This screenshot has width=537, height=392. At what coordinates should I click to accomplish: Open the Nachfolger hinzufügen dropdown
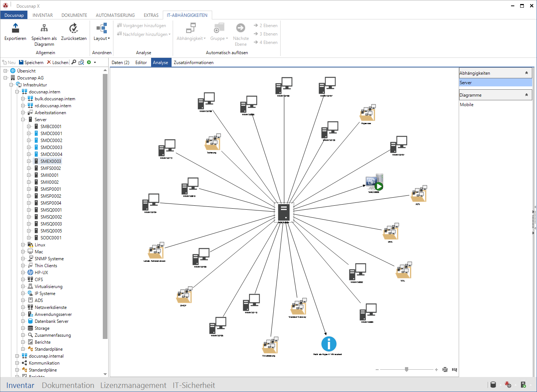(x=144, y=34)
